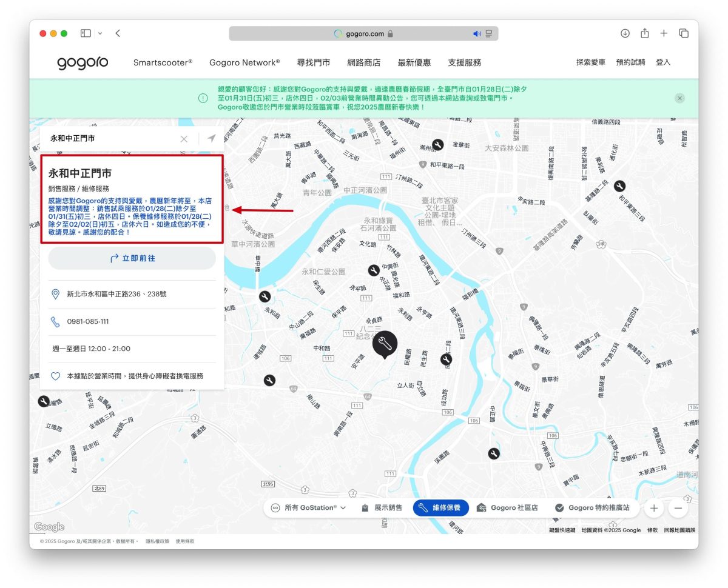Click phone number 0981-085-111

click(88, 321)
